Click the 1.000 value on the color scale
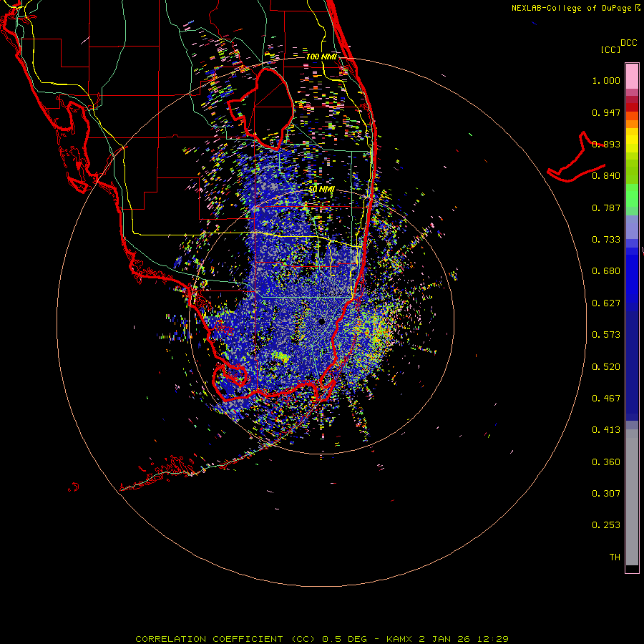Viewport: 644px width, 644px height. [x=606, y=80]
